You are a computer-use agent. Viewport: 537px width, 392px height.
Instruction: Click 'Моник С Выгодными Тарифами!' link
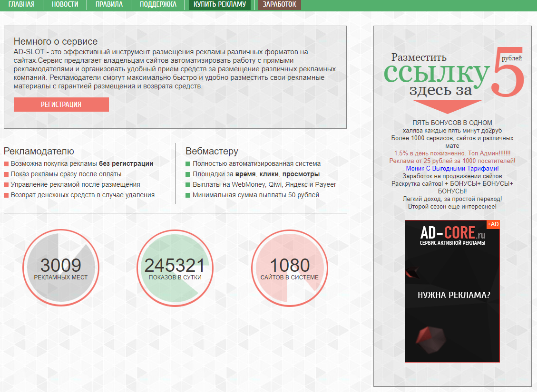click(x=452, y=168)
